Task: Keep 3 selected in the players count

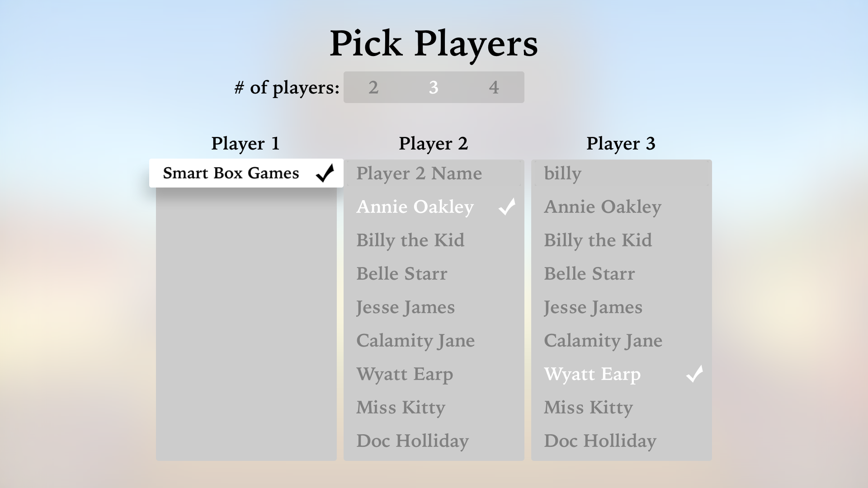Action: click(434, 87)
